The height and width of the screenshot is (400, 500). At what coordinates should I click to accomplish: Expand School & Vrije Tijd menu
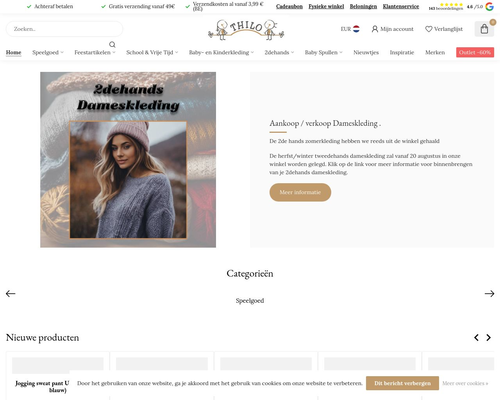152,52
